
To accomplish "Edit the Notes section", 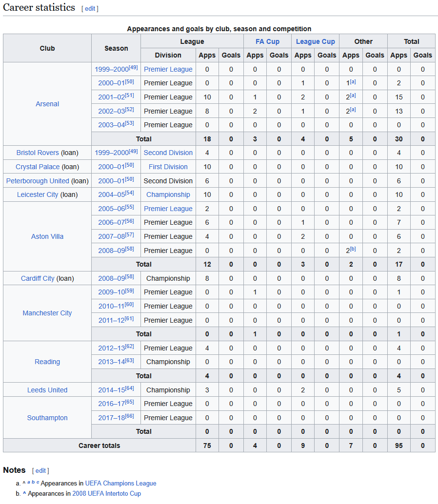I will coord(40,470).
